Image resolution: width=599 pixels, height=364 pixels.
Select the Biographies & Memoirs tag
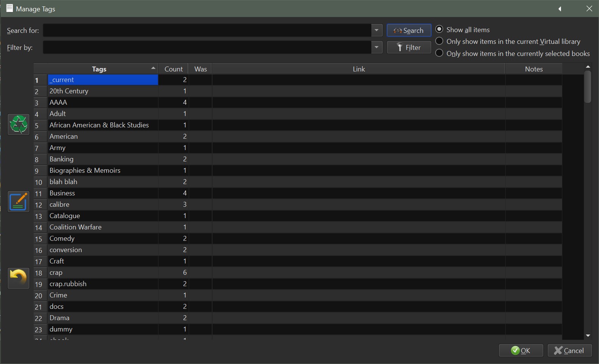pyautogui.click(x=103, y=170)
